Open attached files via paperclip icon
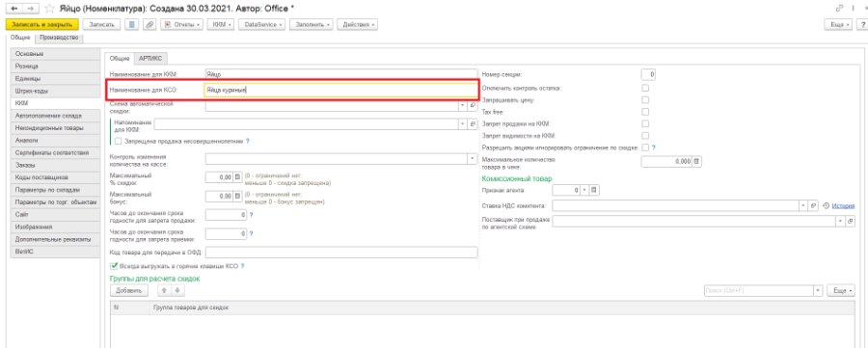Viewport: 868px width, 348px height. click(149, 24)
